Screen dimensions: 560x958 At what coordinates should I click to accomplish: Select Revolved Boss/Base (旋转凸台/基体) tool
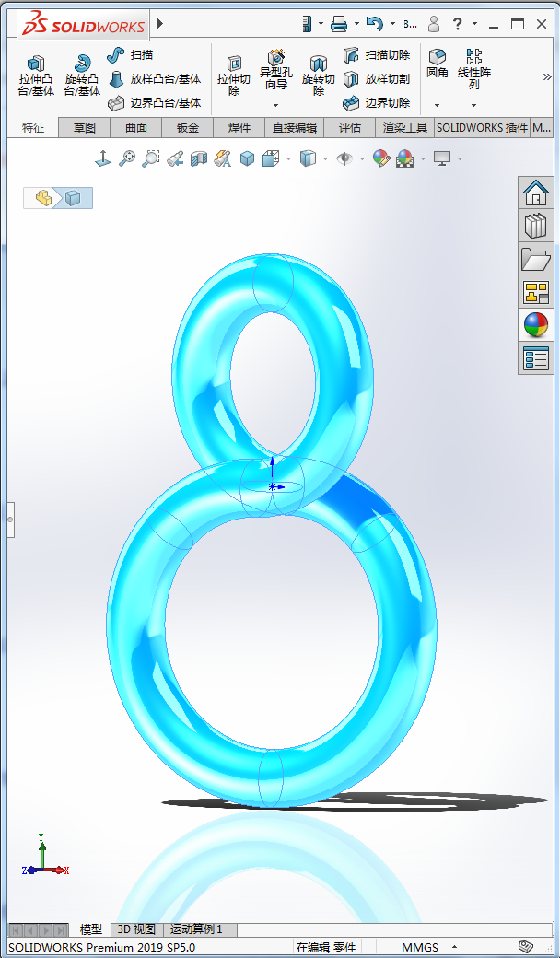83,76
